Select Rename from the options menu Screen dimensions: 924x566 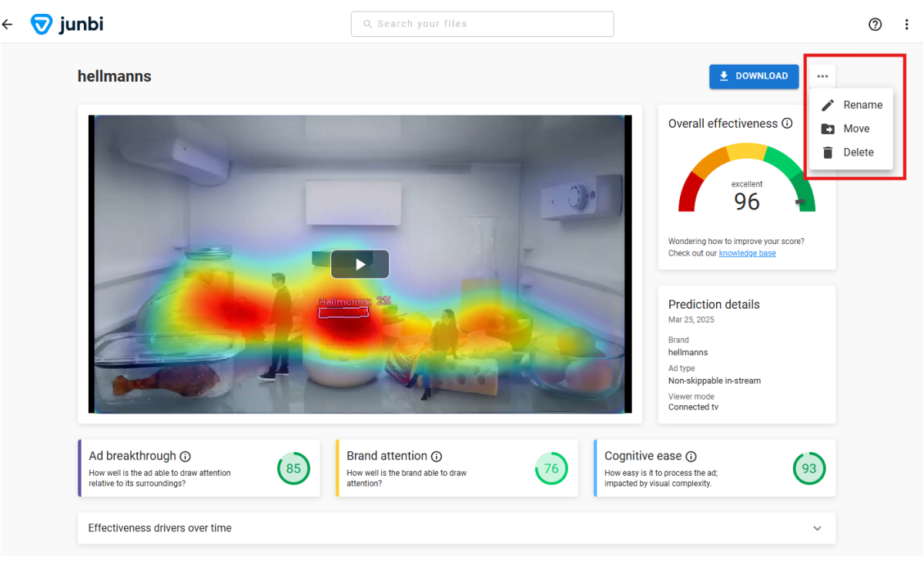pos(851,105)
